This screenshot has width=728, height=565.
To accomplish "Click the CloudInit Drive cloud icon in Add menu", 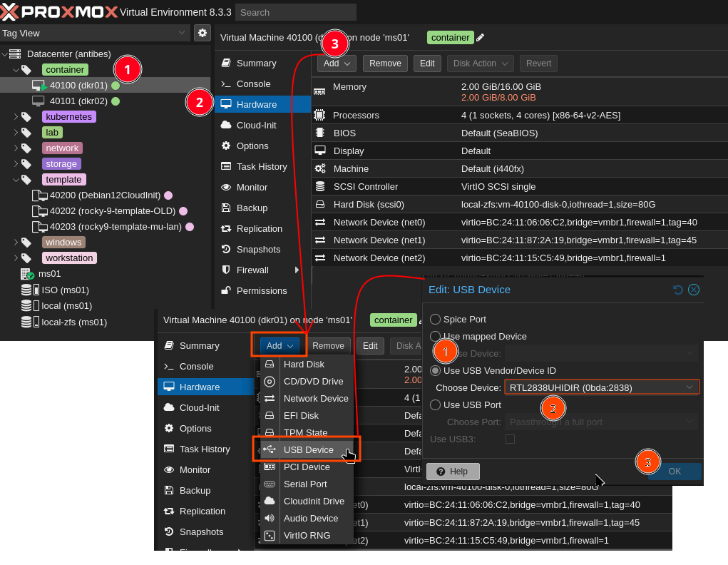I will click(x=270, y=501).
